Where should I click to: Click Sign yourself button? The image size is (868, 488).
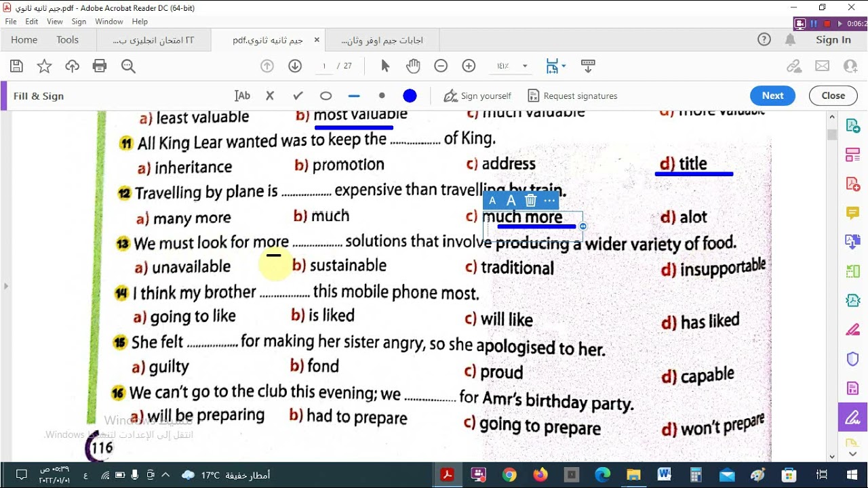[x=477, y=96]
